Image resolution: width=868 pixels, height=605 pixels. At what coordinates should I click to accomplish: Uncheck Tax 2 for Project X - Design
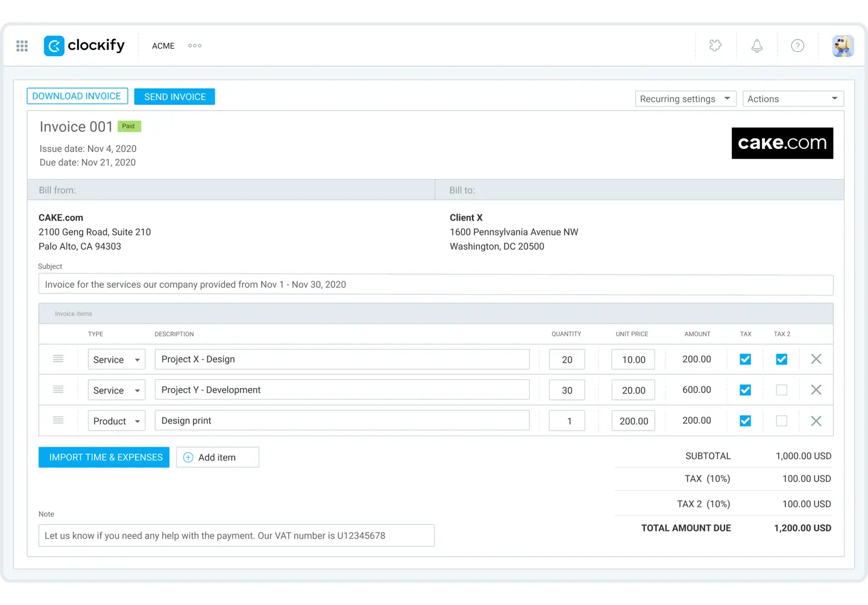[782, 359]
